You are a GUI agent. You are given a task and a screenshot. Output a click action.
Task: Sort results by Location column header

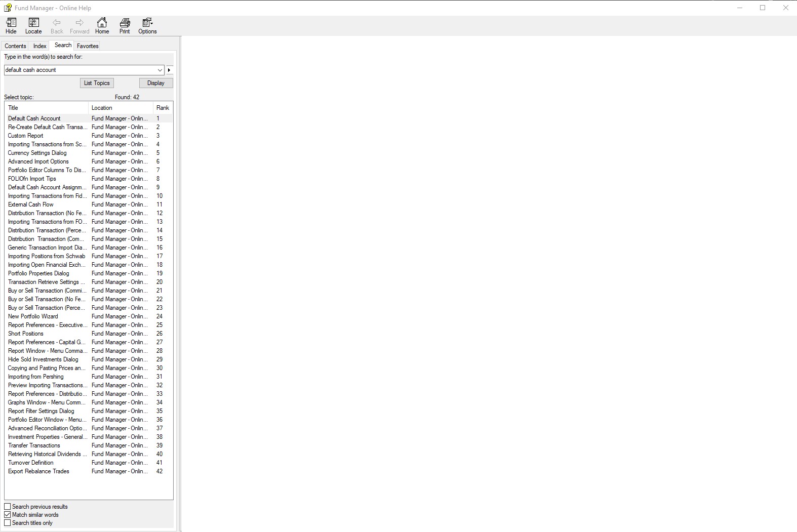coord(121,108)
